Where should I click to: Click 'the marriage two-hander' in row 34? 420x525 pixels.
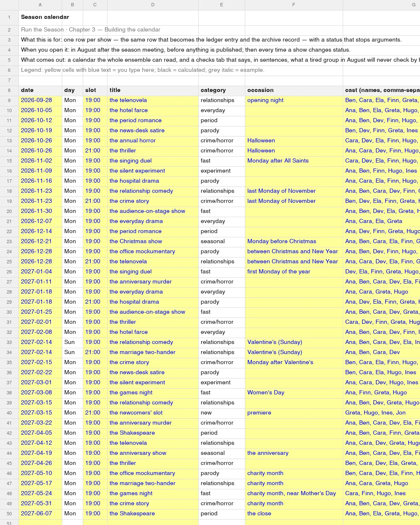click(153, 352)
